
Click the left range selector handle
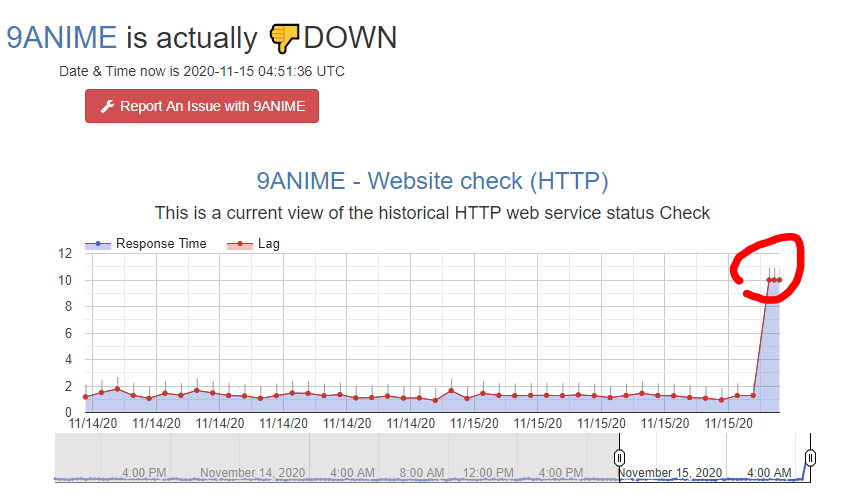point(619,458)
